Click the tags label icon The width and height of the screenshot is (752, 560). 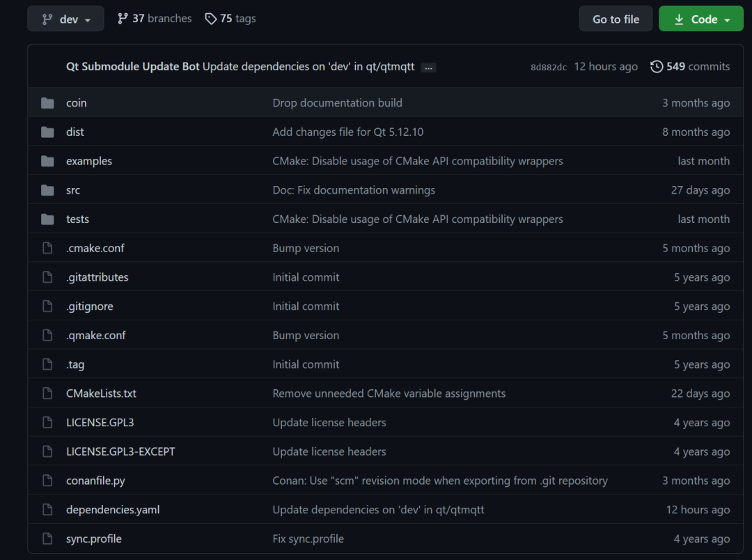point(210,19)
